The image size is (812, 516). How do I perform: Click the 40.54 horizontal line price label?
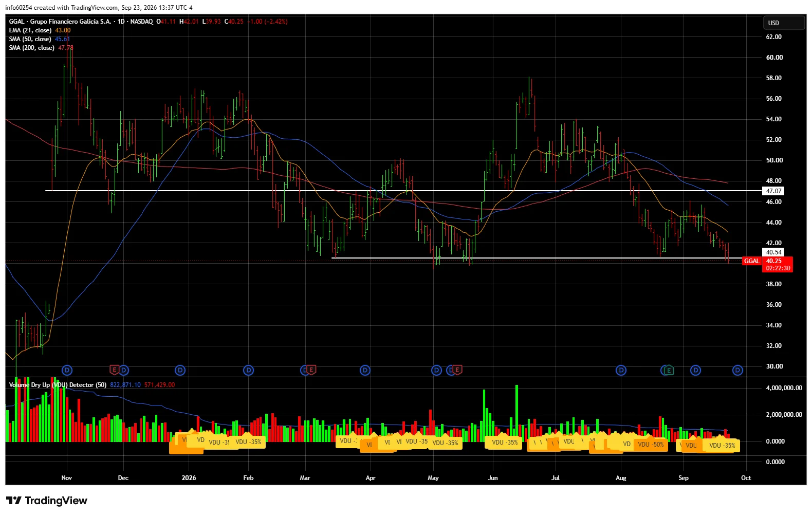click(774, 252)
